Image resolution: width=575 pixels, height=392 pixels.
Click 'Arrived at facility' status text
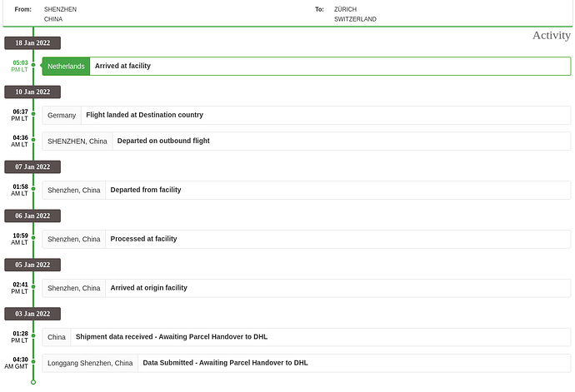[122, 66]
